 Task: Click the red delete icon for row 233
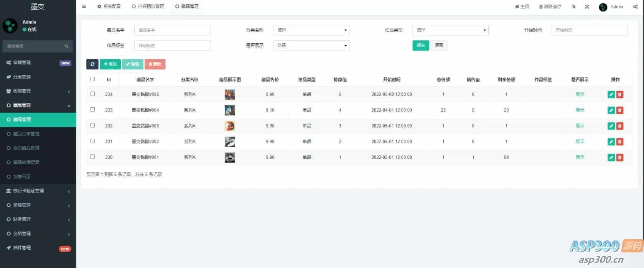click(619, 110)
